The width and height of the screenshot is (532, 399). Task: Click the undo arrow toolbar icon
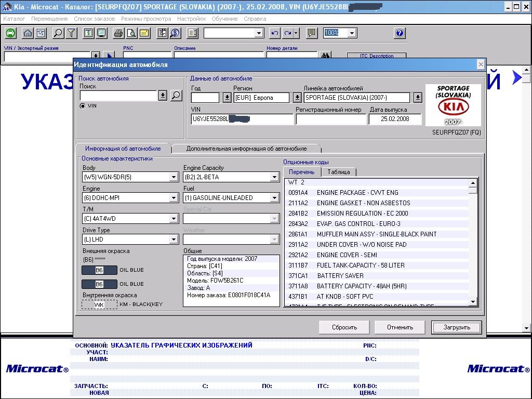pyautogui.click(x=275, y=33)
